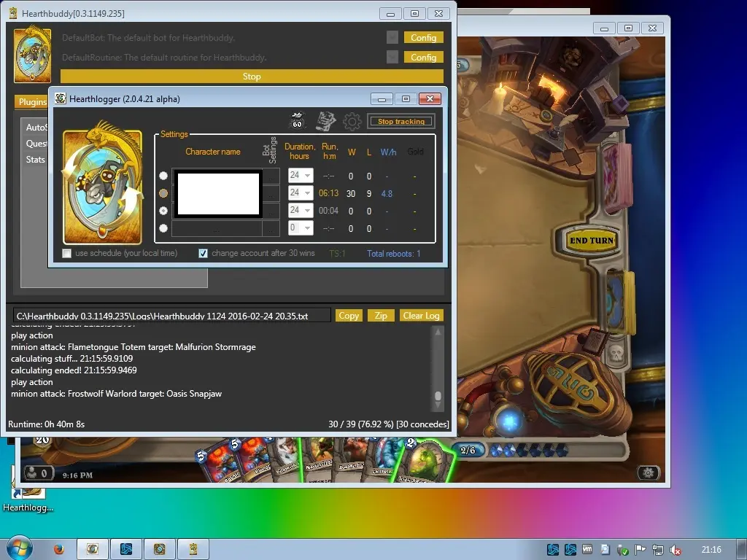Click Stop tracking button
The width and height of the screenshot is (747, 560).
click(x=401, y=122)
